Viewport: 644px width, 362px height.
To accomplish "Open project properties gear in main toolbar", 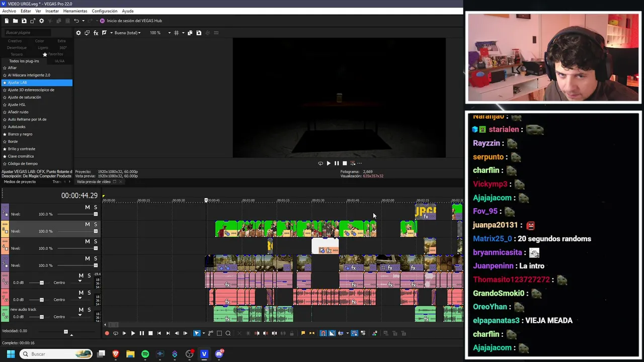I will (x=42, y=21).
